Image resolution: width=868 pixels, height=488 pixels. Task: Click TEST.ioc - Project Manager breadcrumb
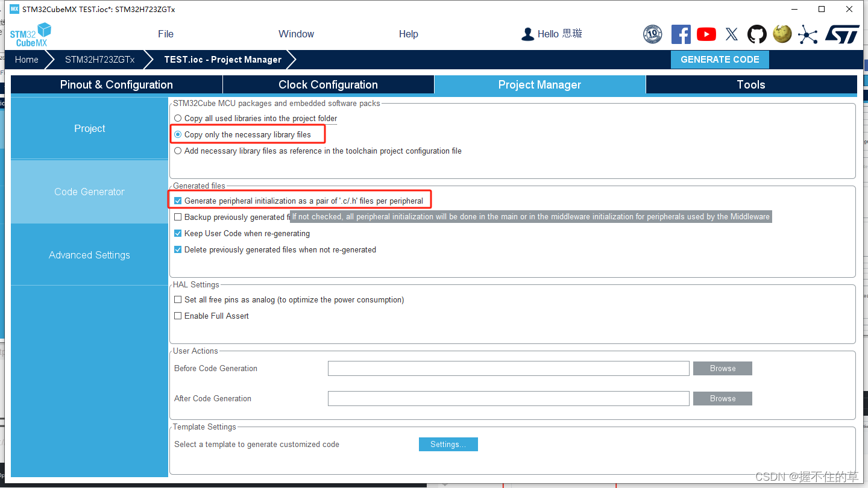(x=223, y=60)
